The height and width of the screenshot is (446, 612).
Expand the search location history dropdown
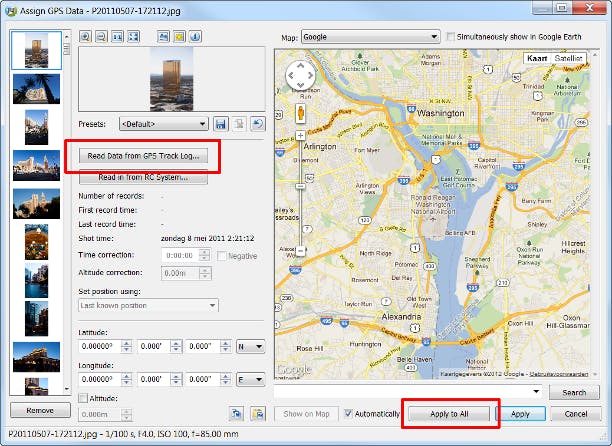tap(536, 391)
